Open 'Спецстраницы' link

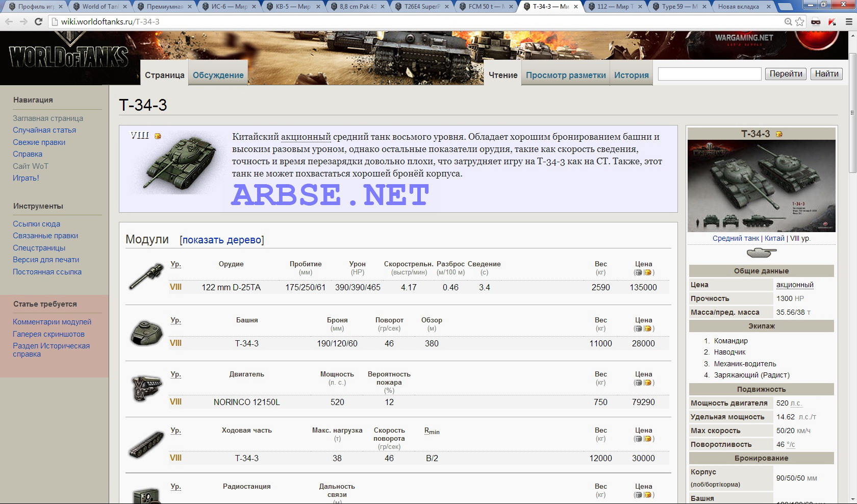(x=39, y=248)
